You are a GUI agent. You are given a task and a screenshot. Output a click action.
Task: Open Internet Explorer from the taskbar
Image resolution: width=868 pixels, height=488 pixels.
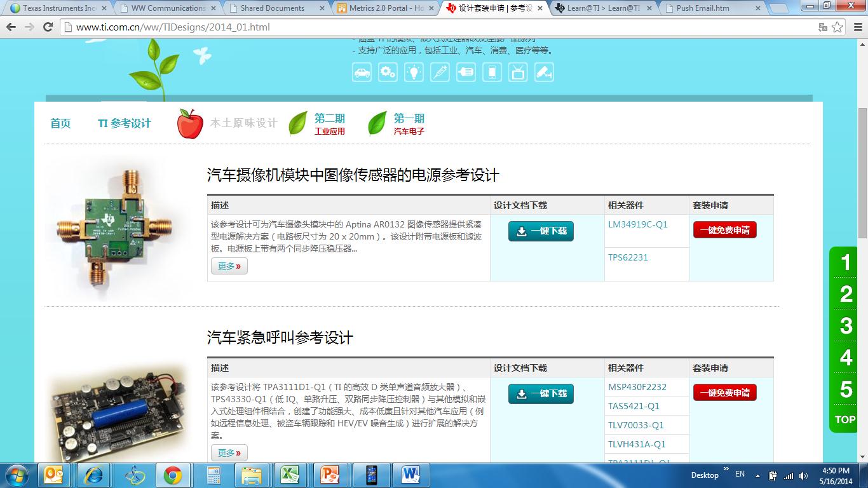coord(93,475)
